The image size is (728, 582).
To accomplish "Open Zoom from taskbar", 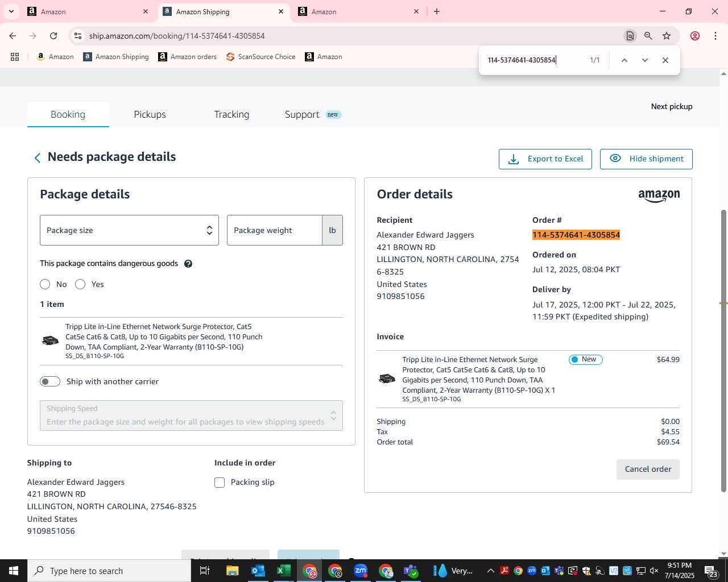I will [x=361, y=571].
